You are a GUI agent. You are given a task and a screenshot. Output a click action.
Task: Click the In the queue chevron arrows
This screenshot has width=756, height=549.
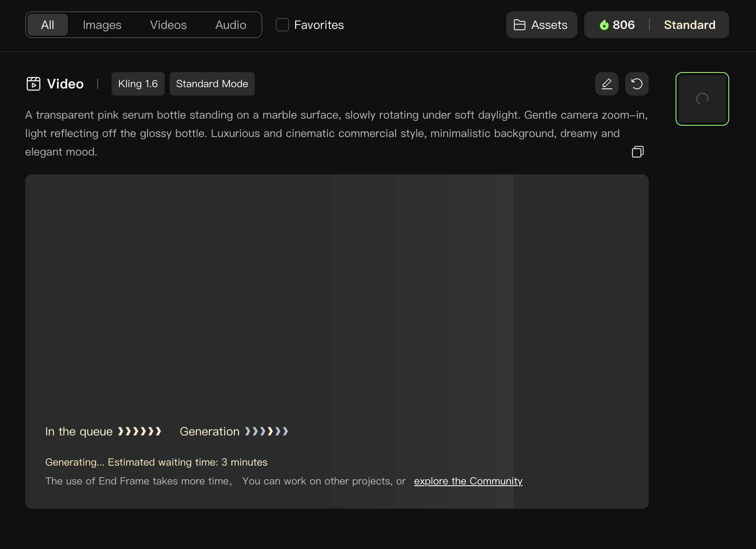tap(140, 431)
